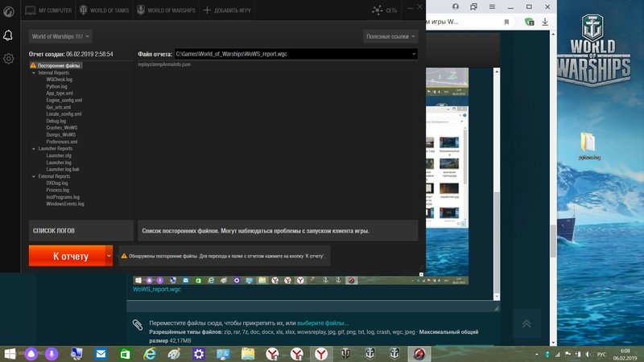Select Debug.log in the tree
The image size is (644, 362).
[x=56, y=121]
